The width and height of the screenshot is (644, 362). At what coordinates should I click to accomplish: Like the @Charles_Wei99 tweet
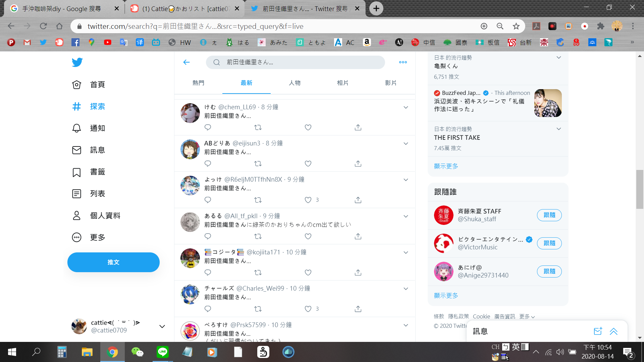click(x=308, y=309)
